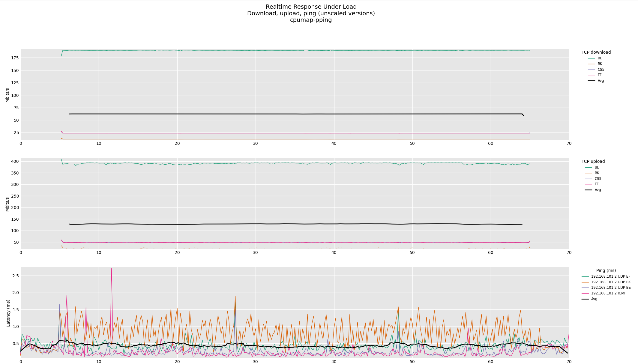
Task: Click the Latency (ms) axis label
Action: (8, 313)
